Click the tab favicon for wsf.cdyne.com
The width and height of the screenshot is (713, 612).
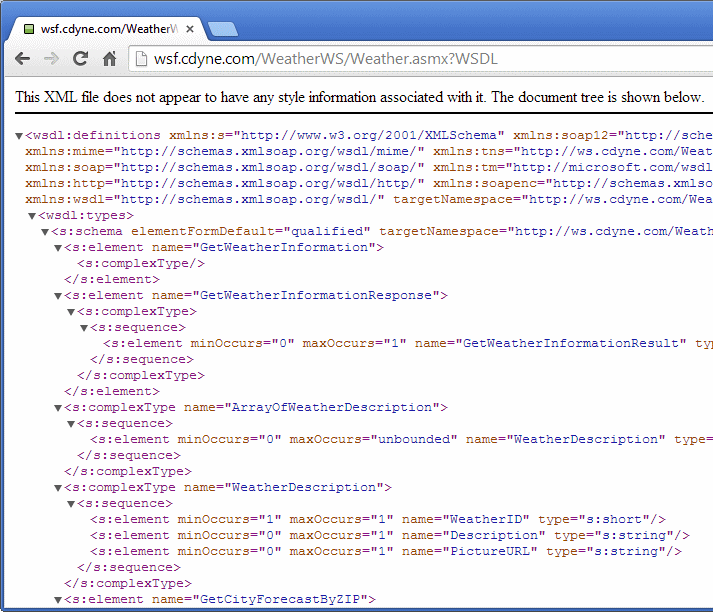pyautogui.click(x=29, y=29)
